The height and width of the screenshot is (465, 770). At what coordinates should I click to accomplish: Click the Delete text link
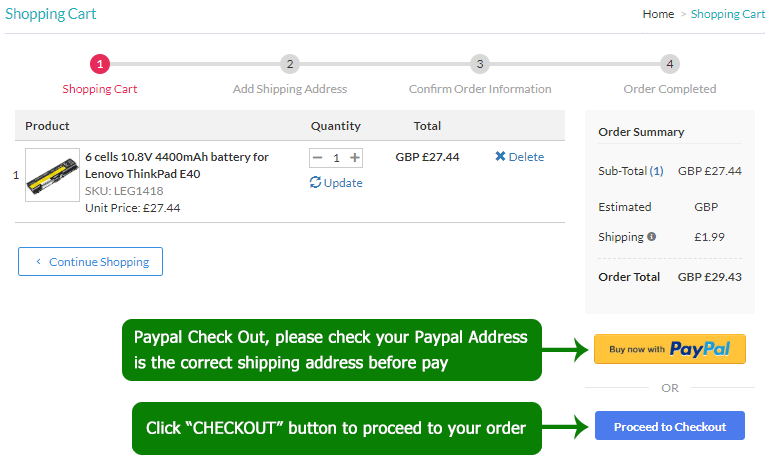pos(526,157)
